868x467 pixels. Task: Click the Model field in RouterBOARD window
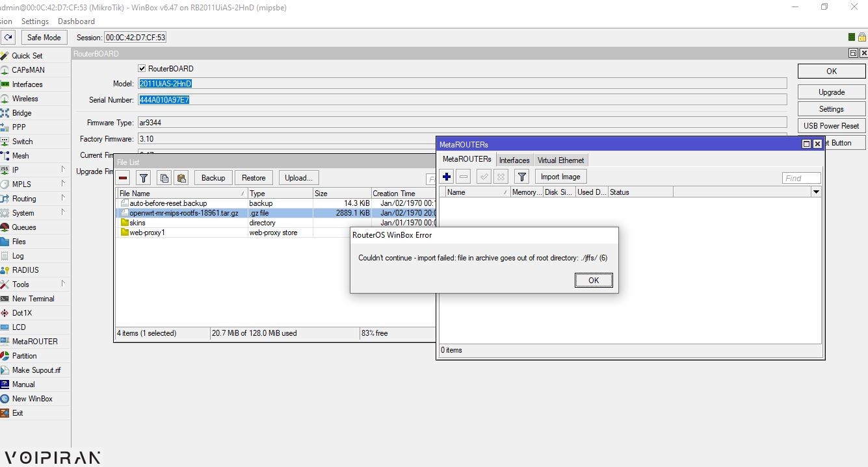(462, 84)
